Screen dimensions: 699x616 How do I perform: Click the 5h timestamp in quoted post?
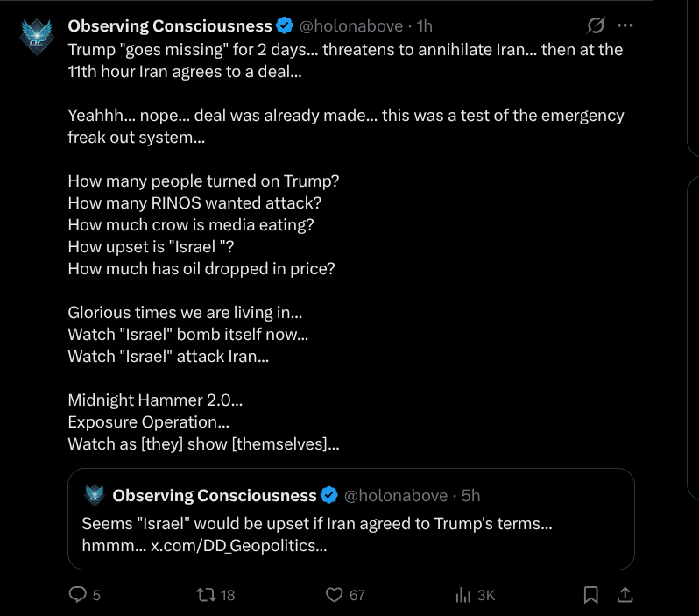tap(470, 496)
